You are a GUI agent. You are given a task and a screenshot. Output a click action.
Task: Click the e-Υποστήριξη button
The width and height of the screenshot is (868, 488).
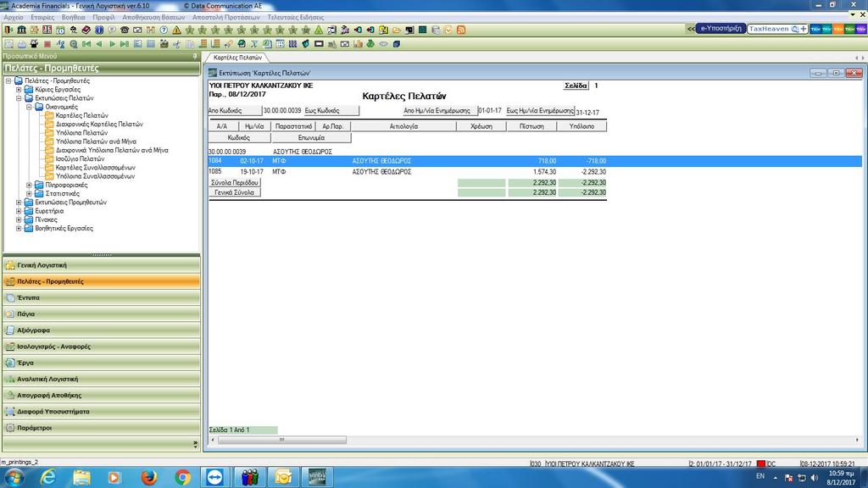pos(721,29)
